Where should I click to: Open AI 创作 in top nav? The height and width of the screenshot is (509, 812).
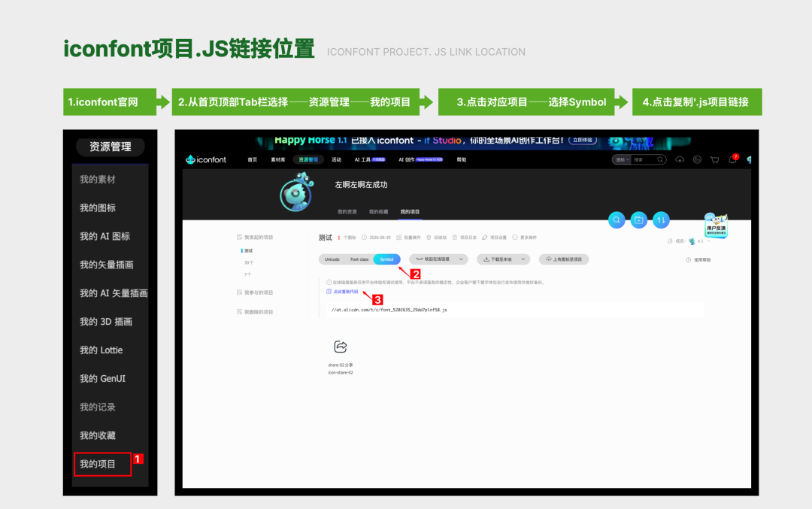(x=420, y=159)
